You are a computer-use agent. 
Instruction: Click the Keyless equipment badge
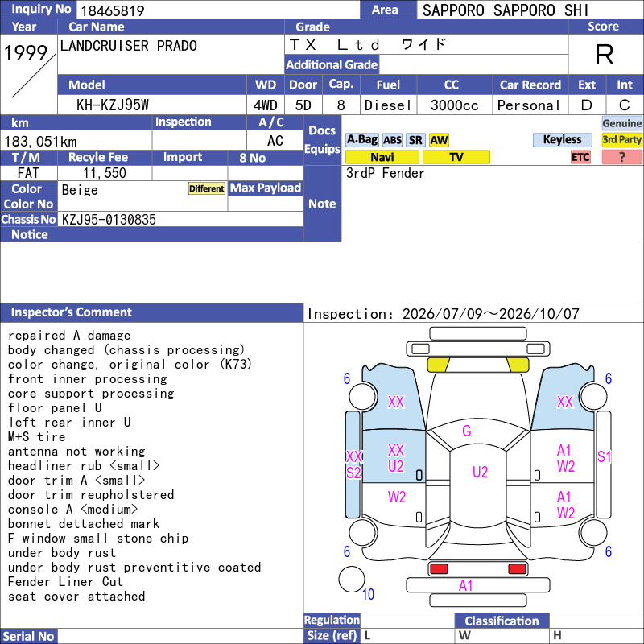coord(562,139)
